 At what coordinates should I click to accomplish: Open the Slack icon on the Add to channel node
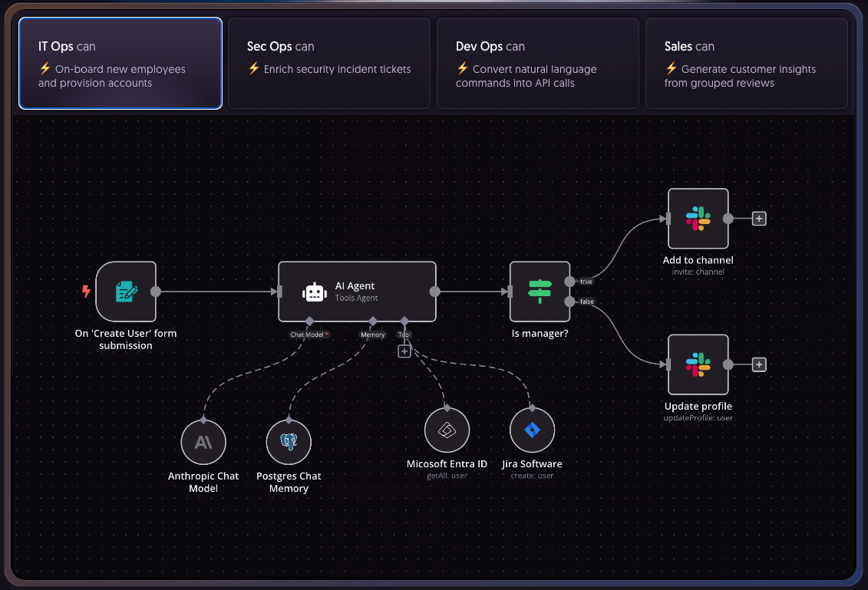pyautogui.click(x=698, y=218)
